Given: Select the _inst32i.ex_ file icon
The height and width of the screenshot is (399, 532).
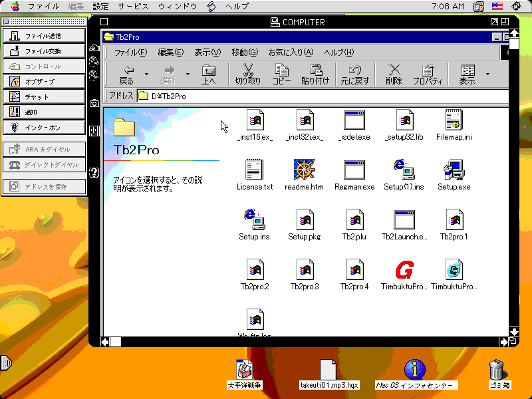Looking at the screenshot, I should [305, 120].
